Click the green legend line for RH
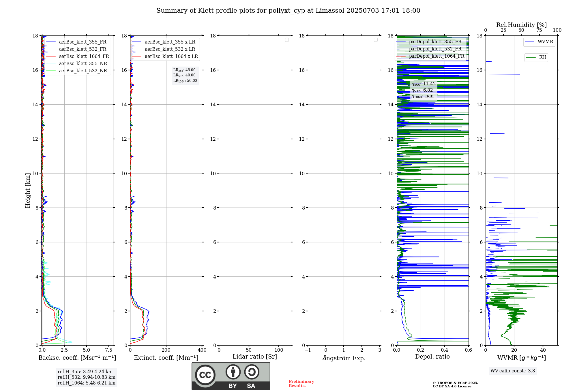Viewport: 577px width, 392px height. tap(531, 58)
